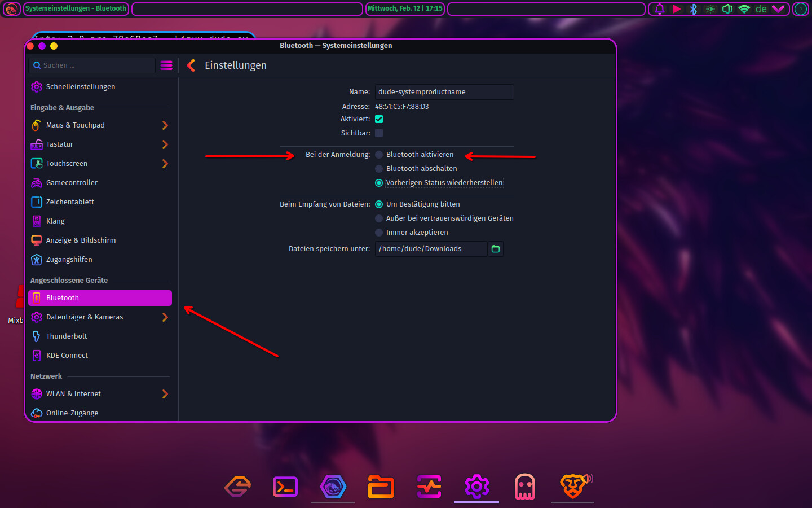
Task: Open the volume speaker tray icon
Action: 727,9
